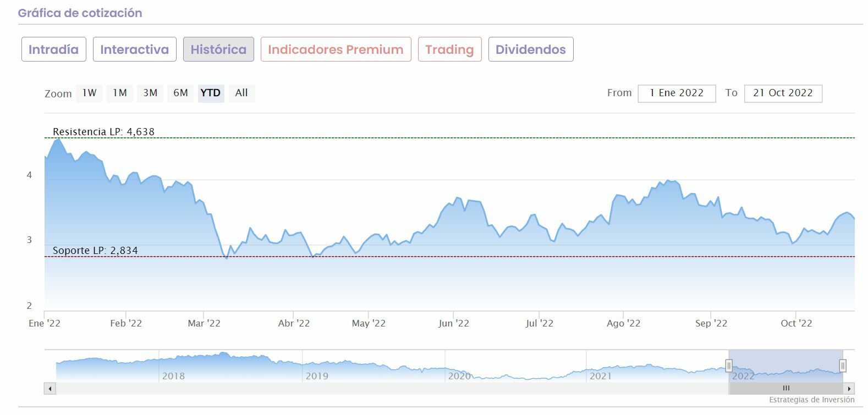Click the navigator scroll-left arrow
The image size is (868, 415).
[50, 389]
